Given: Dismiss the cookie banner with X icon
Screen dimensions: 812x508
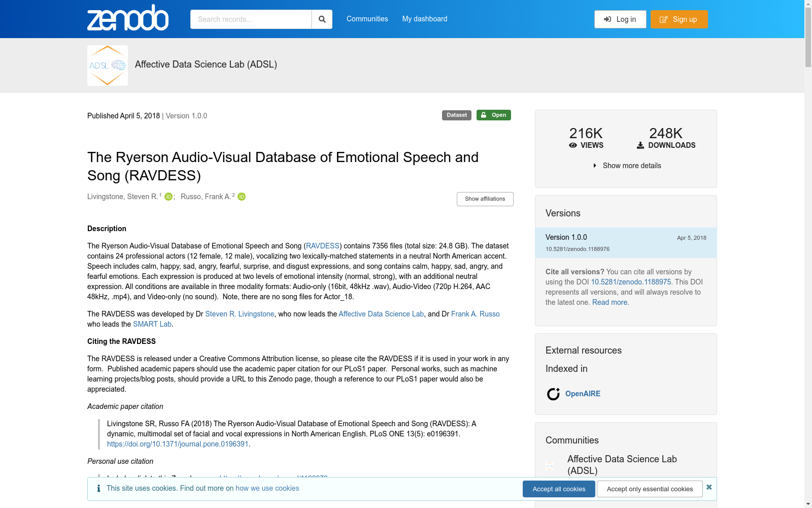Looking at the screenshot, I should [x=709, y=487].
